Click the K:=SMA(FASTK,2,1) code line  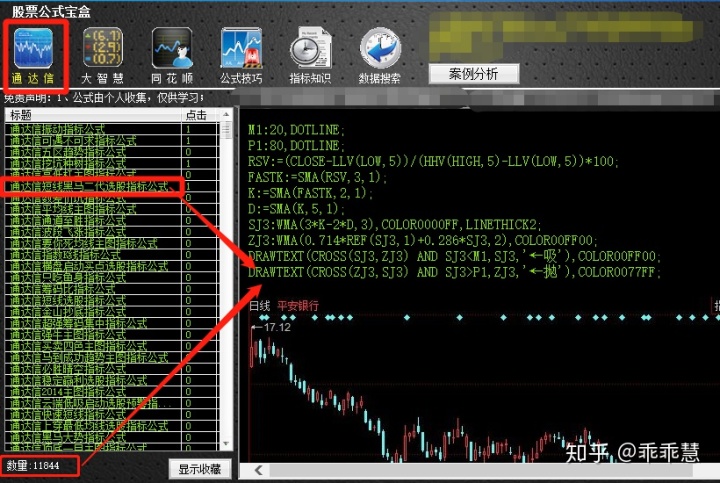[311, 193]
